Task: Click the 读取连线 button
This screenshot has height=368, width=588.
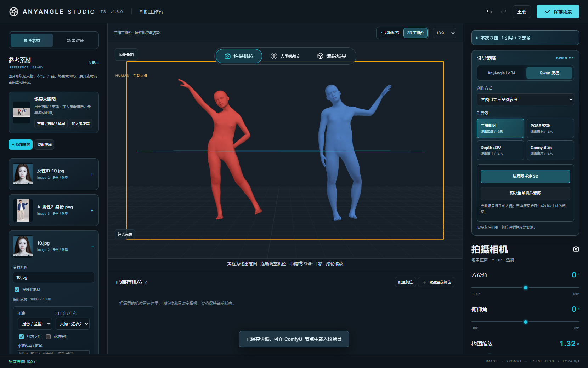Action: tap(44, 145)
